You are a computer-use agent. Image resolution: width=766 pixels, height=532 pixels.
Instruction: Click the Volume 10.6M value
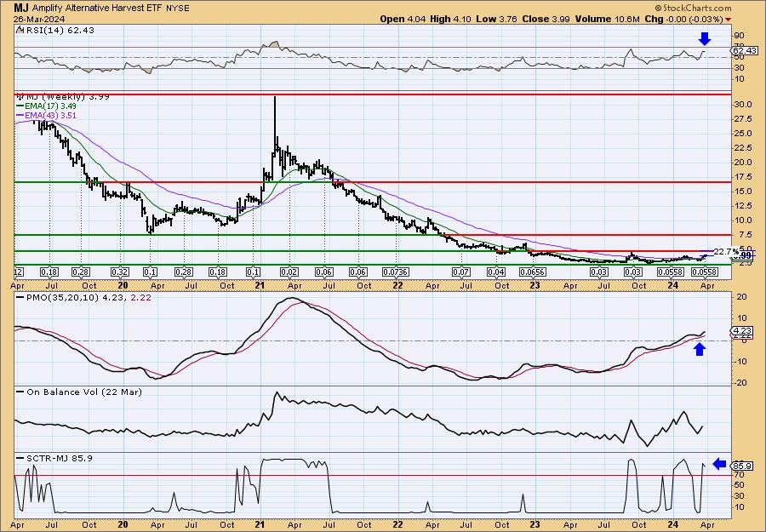pyautogui.click(x=607, y=19)
